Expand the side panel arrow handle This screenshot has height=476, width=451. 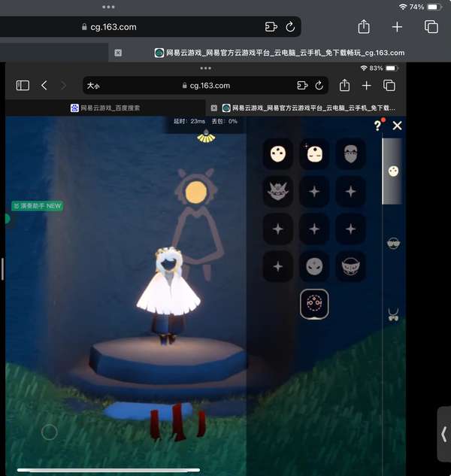444,435
